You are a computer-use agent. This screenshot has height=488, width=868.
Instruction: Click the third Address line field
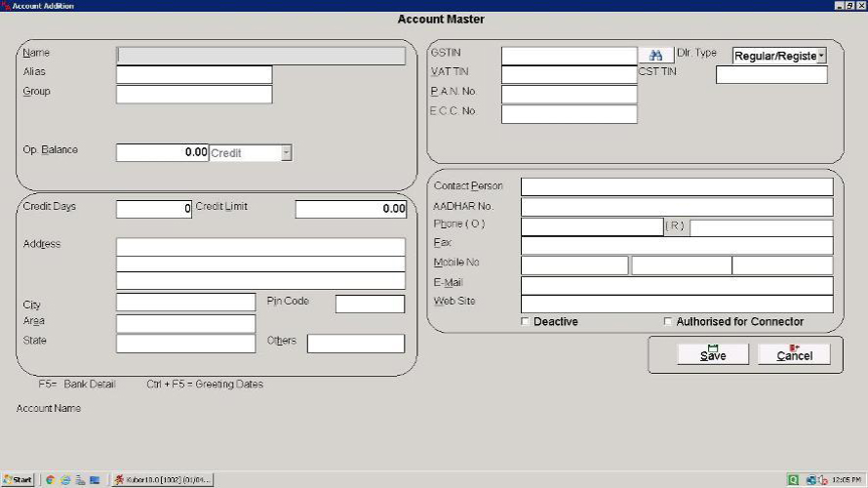coord(260,280)
